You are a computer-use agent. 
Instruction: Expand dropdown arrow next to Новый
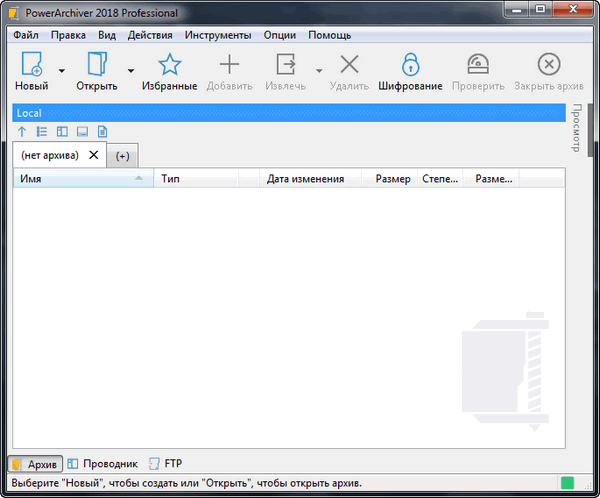point(62,70)
